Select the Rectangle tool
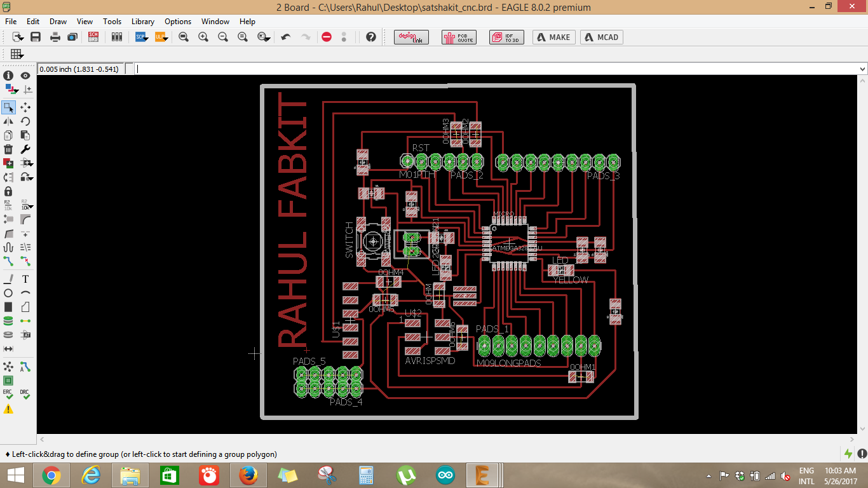This screenshot has height=488, width=868. click(x=8, y=307)
